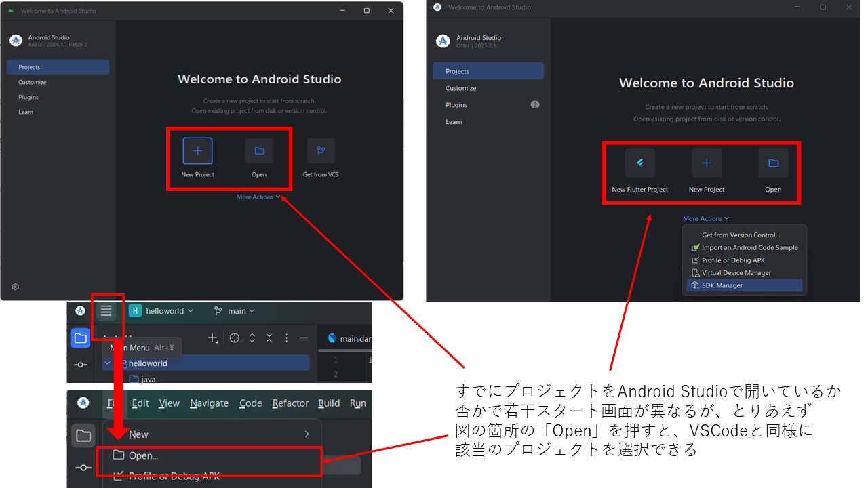This screenshot has height=488, width=868.
Task: Click the Hide minus icon in Project panel
Action: [304, 338]
